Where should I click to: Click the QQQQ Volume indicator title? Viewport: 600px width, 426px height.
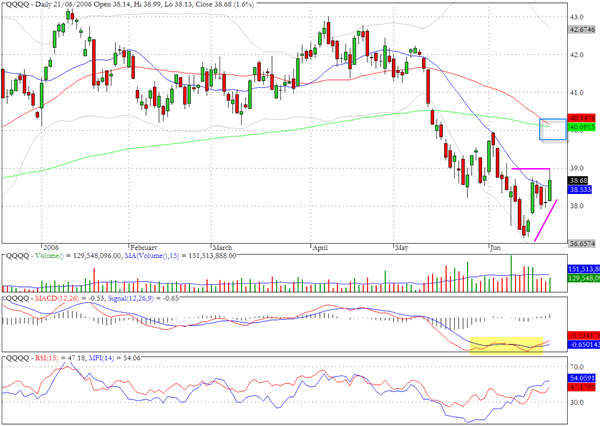120,255
